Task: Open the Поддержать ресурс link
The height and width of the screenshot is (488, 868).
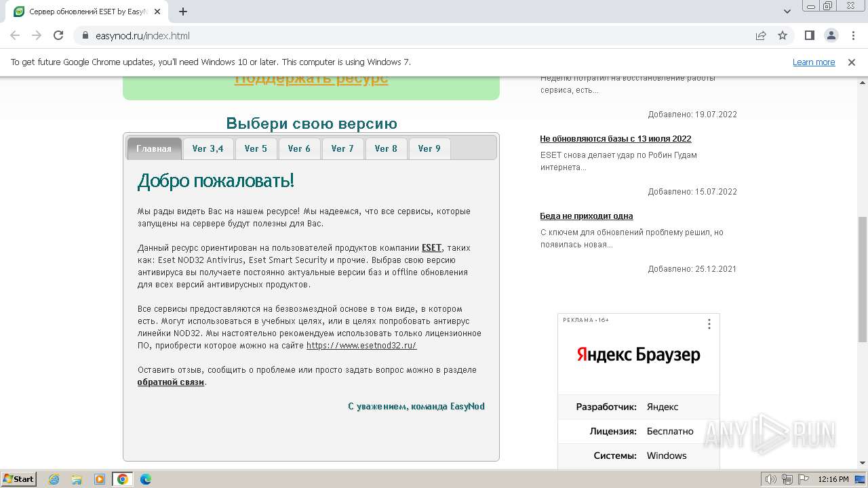Action: click(x=311, y=79)
